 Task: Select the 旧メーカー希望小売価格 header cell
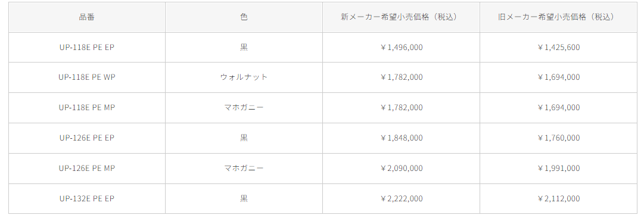[x=558, y=17]
